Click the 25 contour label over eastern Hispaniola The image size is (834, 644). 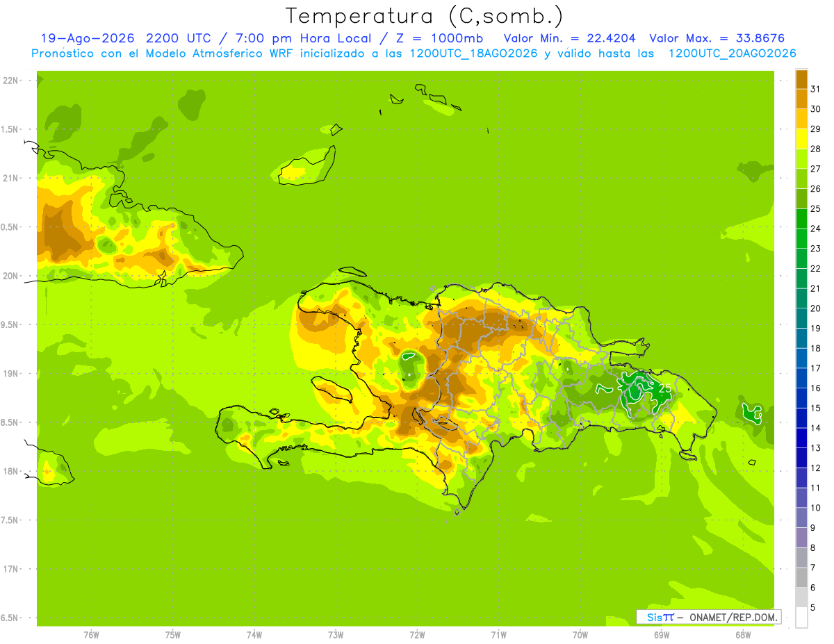[665, 388]
